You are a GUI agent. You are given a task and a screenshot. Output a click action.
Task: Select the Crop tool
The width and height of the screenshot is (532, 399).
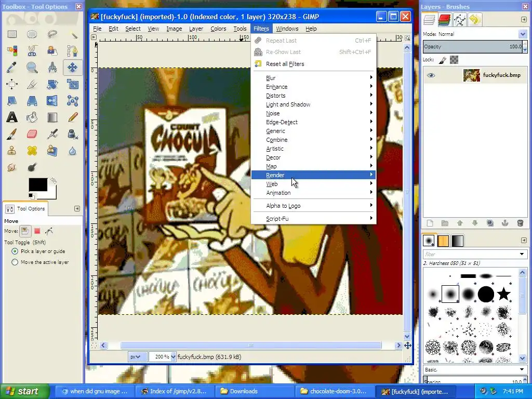click(x=32, y=84)
